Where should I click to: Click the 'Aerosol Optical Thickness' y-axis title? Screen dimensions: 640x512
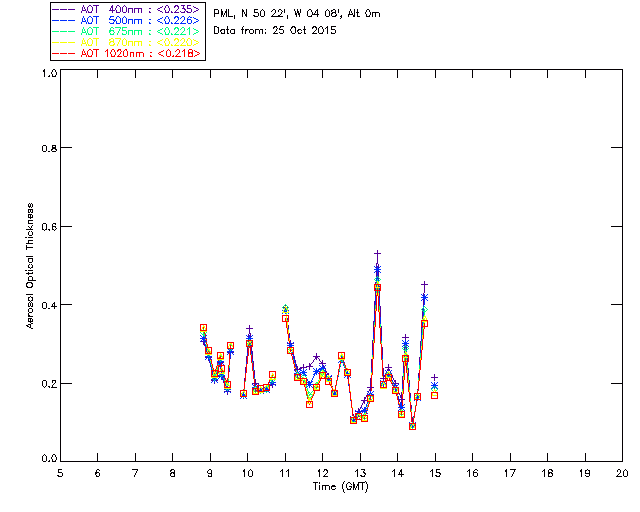click(x=30, y=266)
